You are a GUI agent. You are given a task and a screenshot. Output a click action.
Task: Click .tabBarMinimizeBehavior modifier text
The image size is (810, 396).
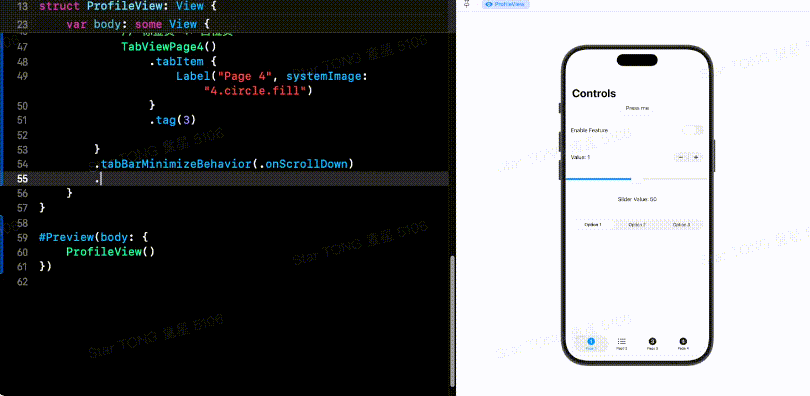pos(173,164)
